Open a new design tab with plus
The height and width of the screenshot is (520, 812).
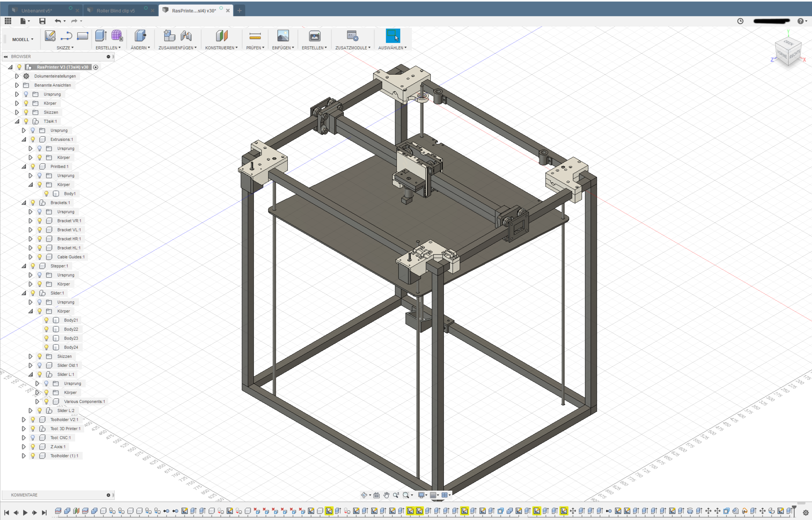click(x=240, y=11)
